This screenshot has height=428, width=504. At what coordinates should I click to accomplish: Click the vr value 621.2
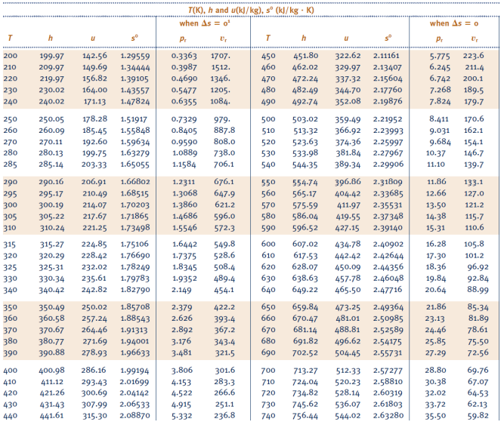[224, 205]
